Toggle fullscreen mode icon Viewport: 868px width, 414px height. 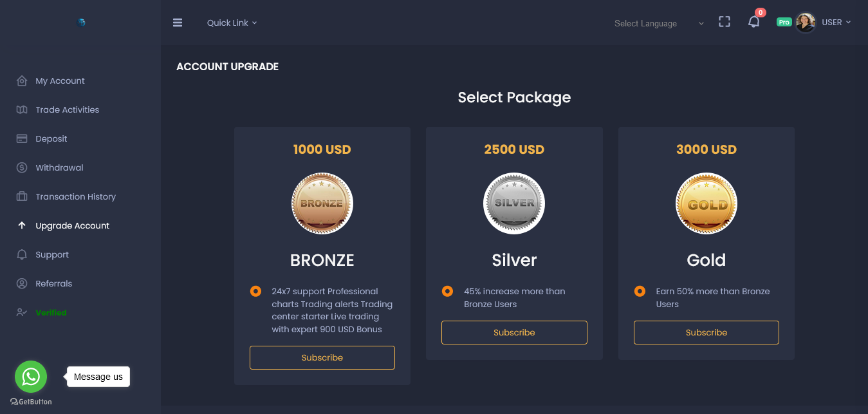725,22
